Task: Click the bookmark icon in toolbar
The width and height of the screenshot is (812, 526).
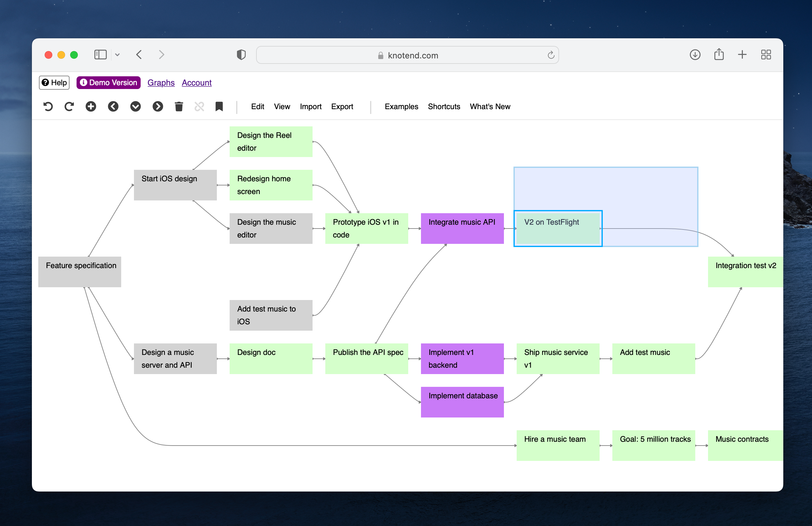Action: tap(219, 107)
